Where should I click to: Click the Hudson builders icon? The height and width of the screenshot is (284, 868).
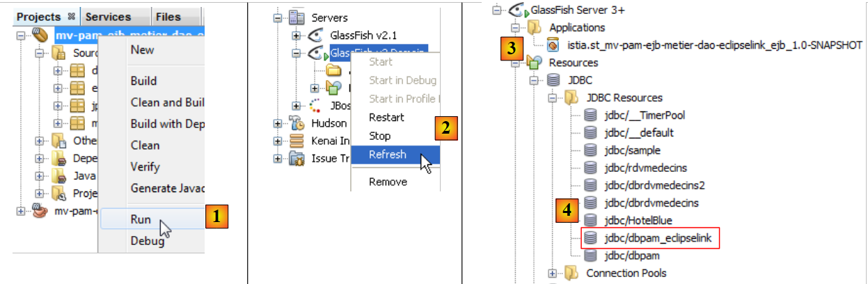(x=297, y=123)
